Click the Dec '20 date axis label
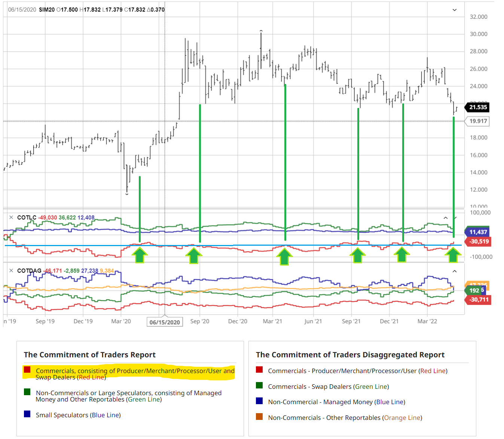504x439 pixels. coord(238,321)
